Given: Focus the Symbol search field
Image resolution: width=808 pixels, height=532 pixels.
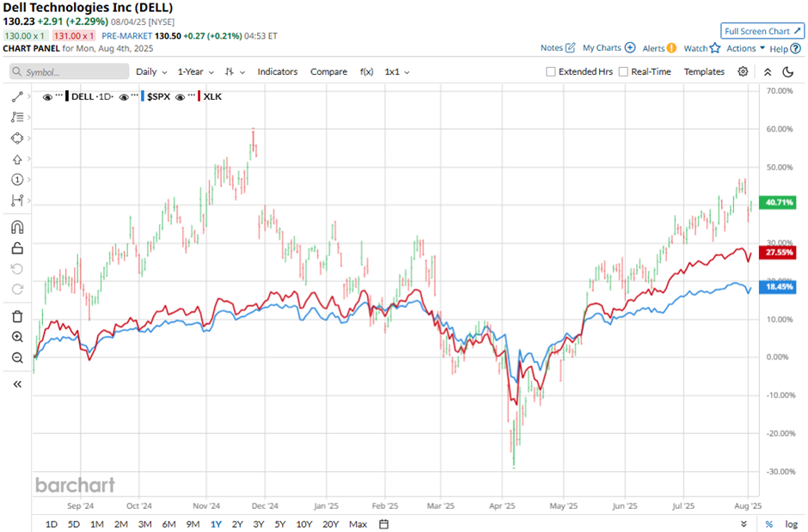Looking at the screenshot, I should (69, 71).
